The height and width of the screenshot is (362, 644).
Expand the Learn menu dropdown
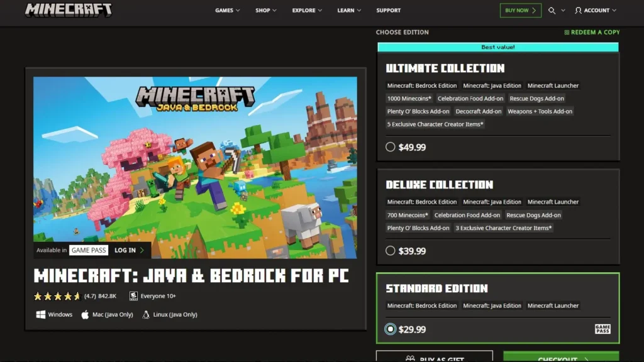click(x=349, y=10)
